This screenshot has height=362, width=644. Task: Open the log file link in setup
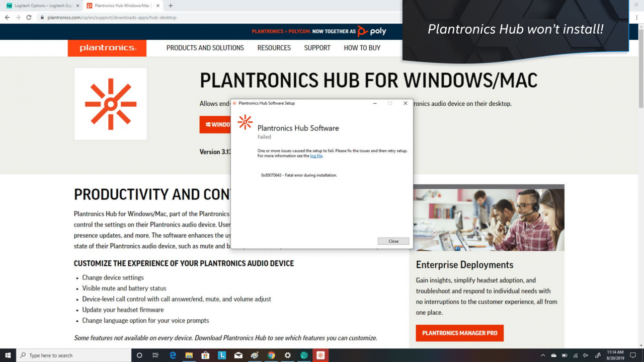[316, 156]
